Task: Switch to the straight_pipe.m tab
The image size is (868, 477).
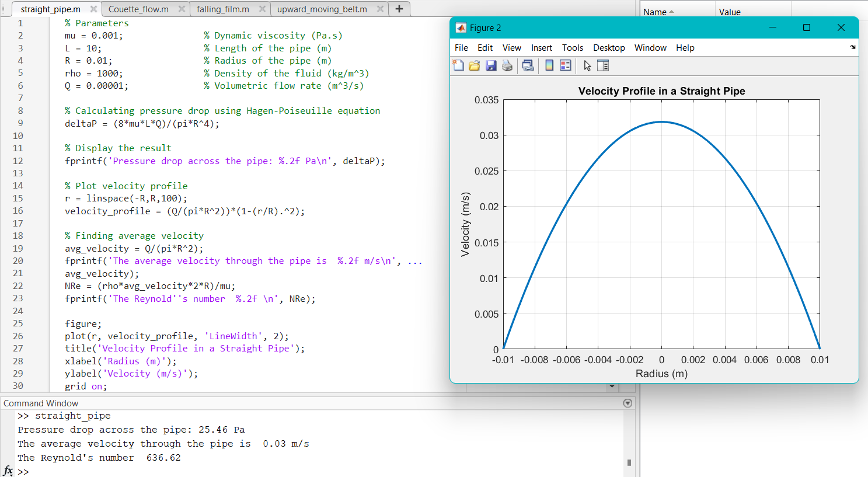Action: [x=51, y=9]
